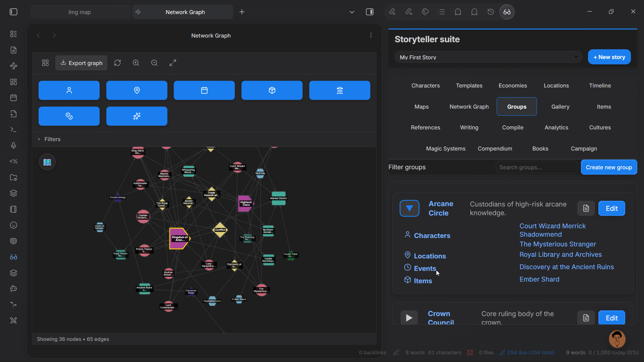Viewport: 644px width, 362px height.
Task: Switch to the Img map tab
Action: 80,12
